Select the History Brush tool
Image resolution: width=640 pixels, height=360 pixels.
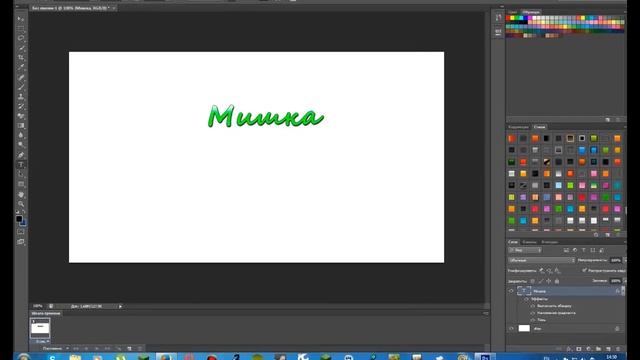[x=21, y=107]
